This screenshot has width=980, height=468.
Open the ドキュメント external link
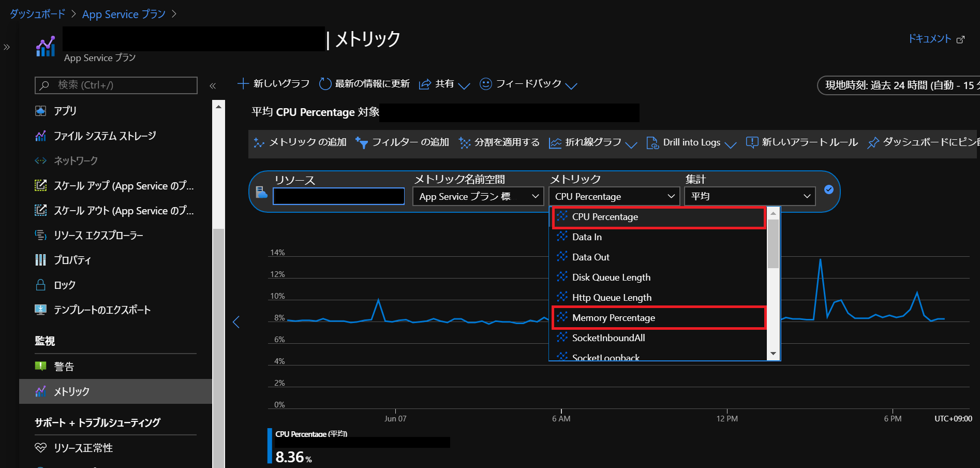pos(937,39)
